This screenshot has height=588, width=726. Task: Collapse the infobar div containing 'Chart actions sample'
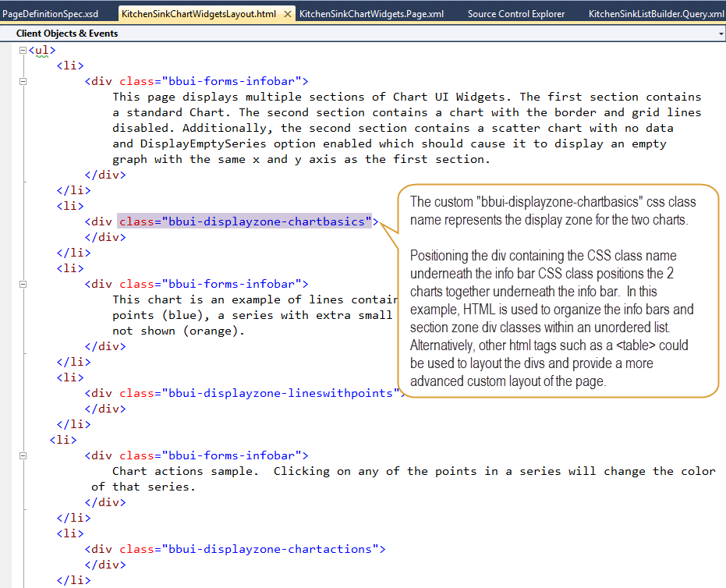tap(23, 455)
